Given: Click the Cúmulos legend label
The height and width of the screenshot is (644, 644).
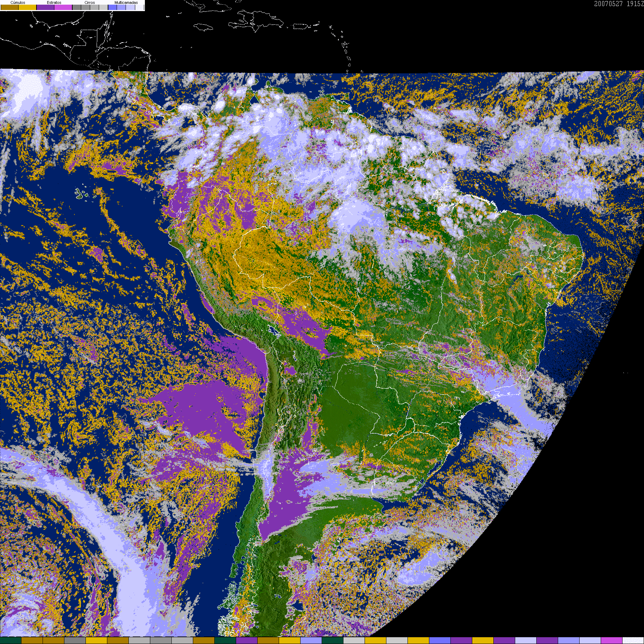Looking at the screenshot, I should pyautogui.click(x=18, y=3).
